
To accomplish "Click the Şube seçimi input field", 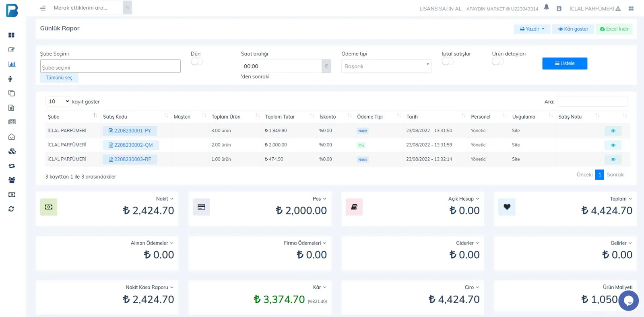I will [110, 66].
